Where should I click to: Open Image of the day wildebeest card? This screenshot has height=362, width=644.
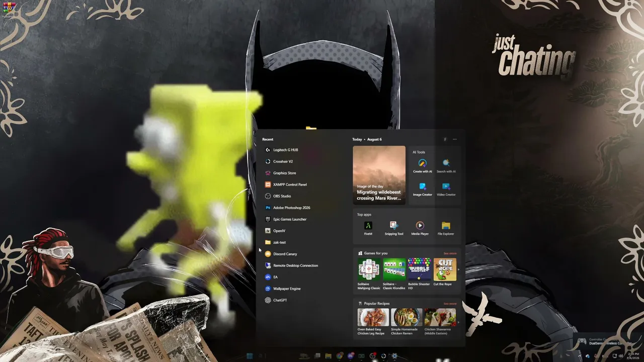(379, 175)
